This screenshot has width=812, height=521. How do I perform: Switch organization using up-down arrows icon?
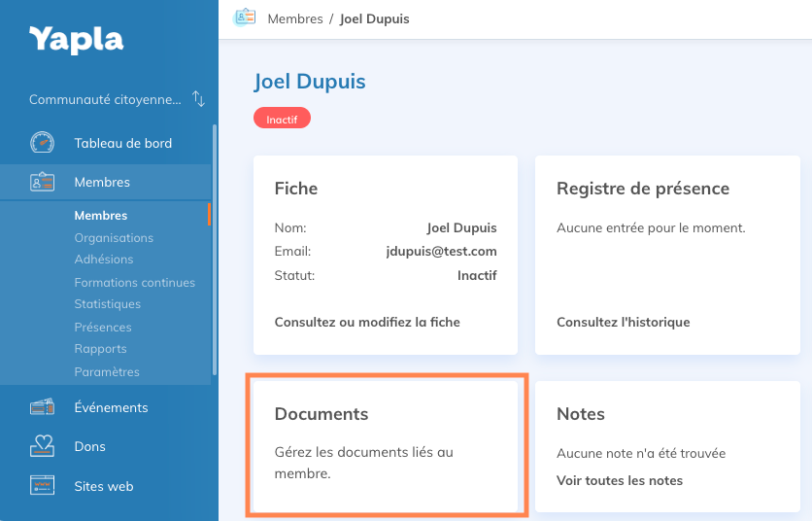(x=198, y=99)
